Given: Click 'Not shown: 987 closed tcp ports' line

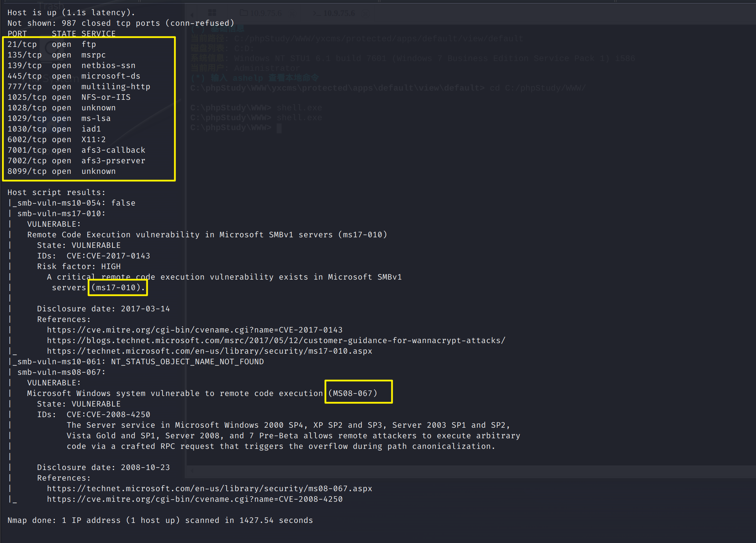Looking at the screenshot, I should (x=121, y=23).
